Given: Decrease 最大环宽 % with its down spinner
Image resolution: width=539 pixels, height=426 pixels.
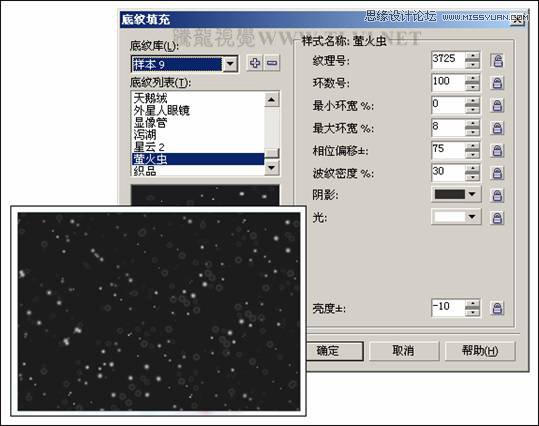Looking at the screenshot, I should coord(473,132).
